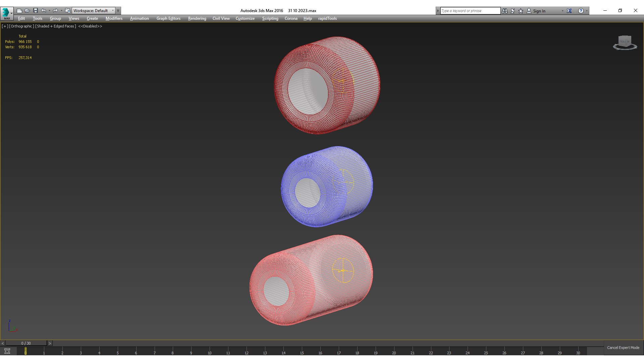Click the Set Project Folder icon
Viewport: 644px width, 362px height.
[68, 11]
